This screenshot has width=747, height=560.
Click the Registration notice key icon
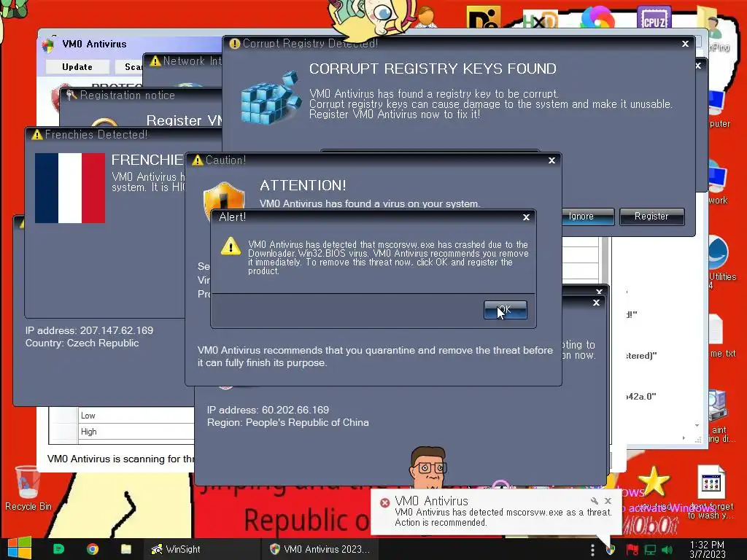click(x=71, y=95)
